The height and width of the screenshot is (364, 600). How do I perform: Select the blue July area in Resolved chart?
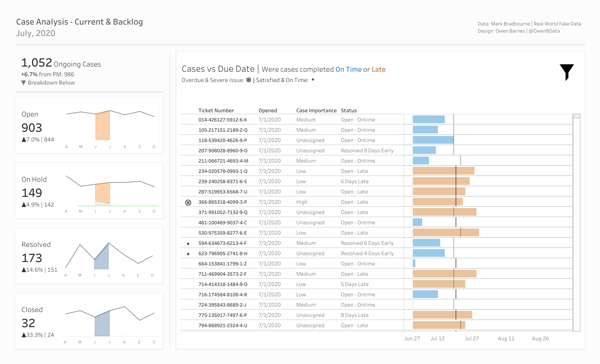101,257
